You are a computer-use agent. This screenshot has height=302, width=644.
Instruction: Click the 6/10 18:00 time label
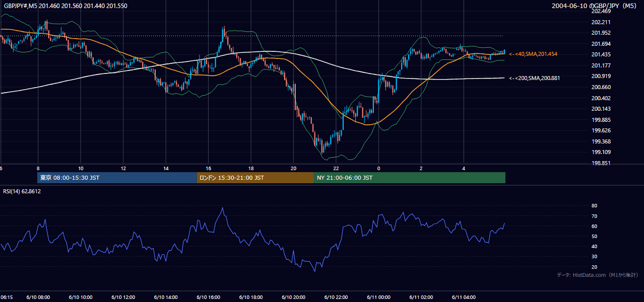(251, 297)
